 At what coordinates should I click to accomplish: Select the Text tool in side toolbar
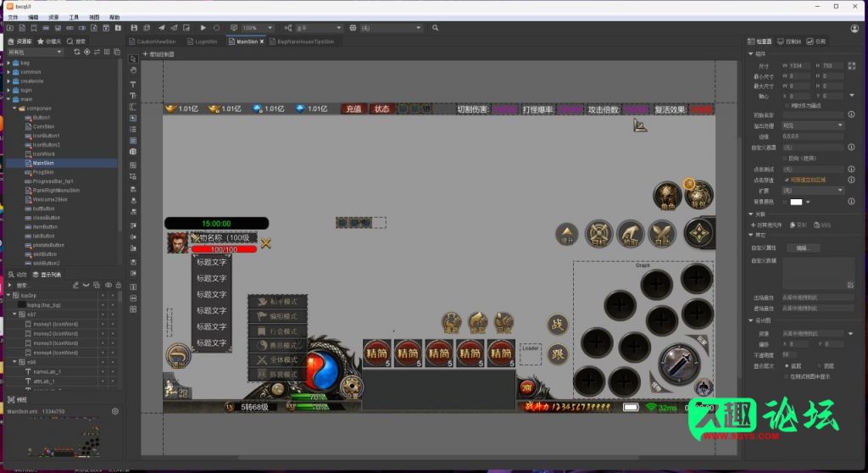[133, 84]
